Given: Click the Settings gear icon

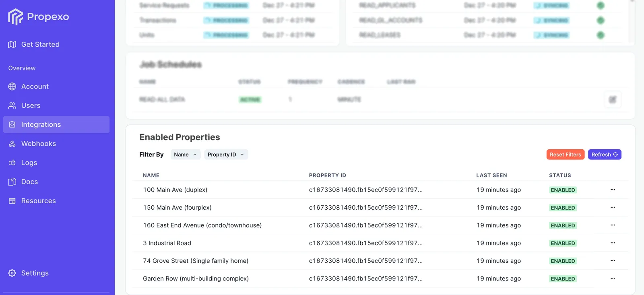Looking at the screenshot, I should tap(12, 273).
